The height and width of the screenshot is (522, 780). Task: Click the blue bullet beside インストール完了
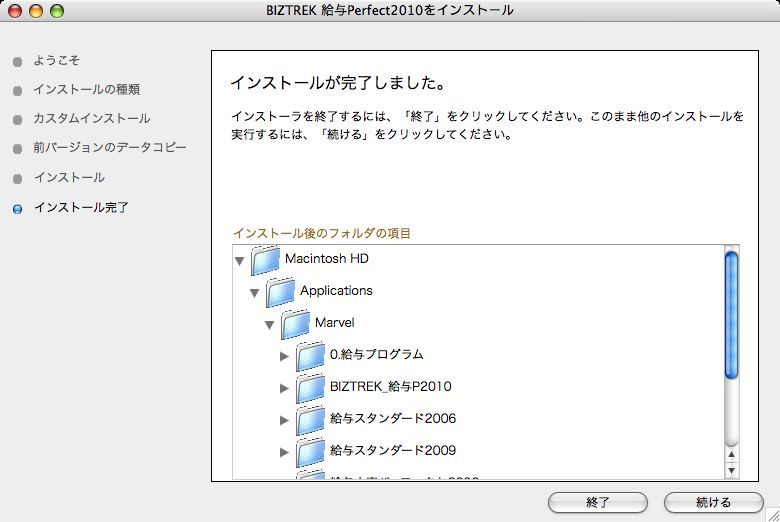[17, 209]
